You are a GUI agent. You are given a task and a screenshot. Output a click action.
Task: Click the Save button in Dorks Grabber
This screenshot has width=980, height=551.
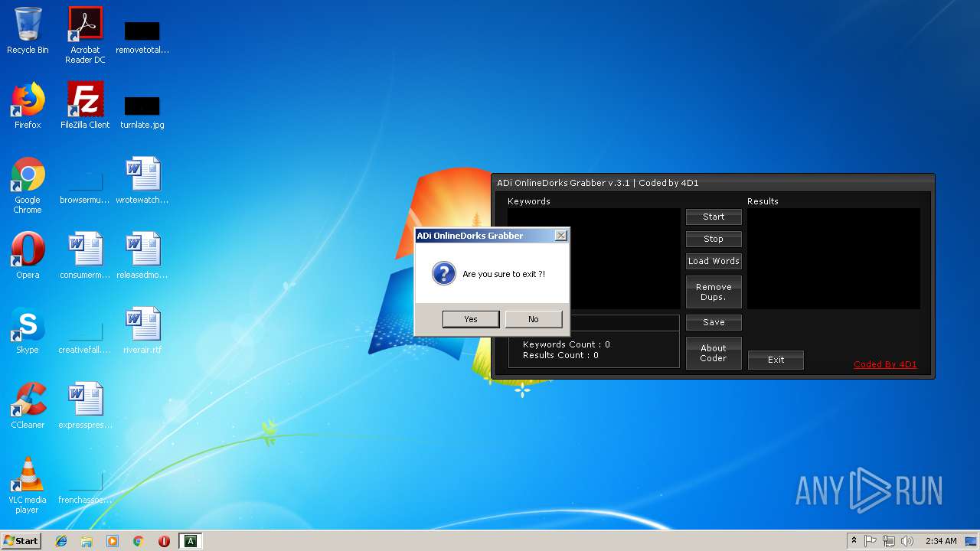pos(714,322)
